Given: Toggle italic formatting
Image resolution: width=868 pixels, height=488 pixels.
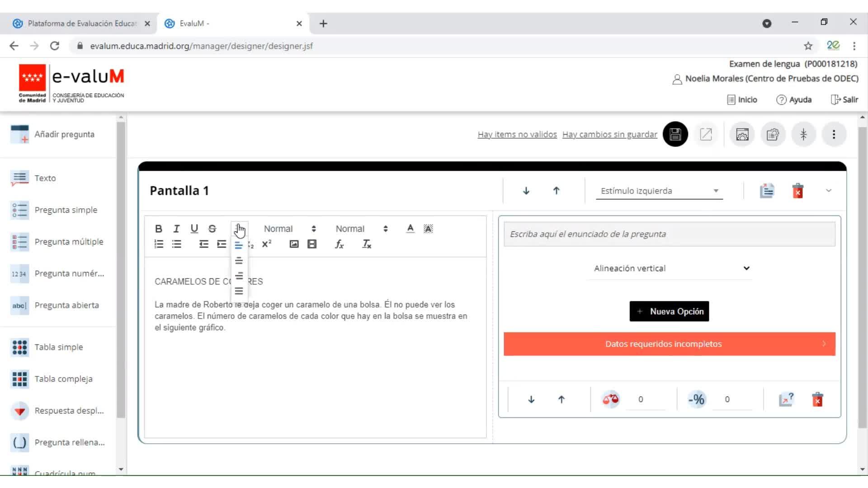Looking at the screenshot, I should pos(176,229).
